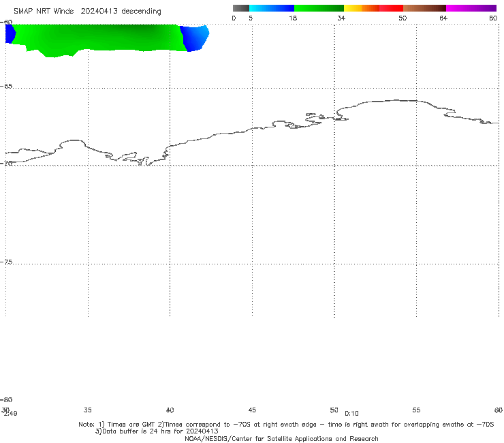Click the blue wind patch right of the green swath

pos(195,38)
